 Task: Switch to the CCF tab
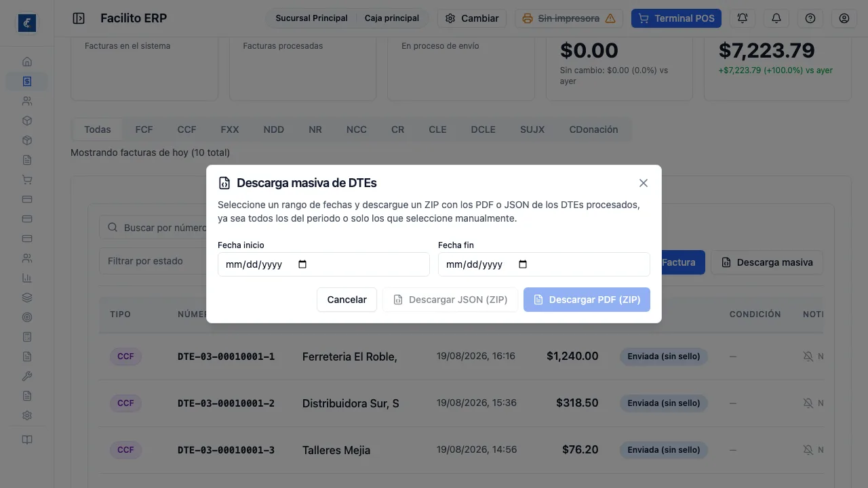[x=186, y=129]
